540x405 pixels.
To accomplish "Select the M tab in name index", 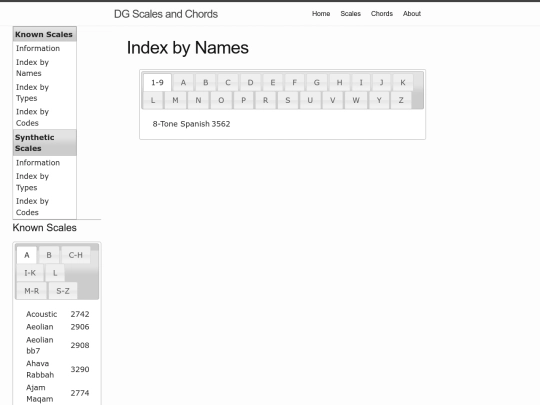I will pos(175,100).
